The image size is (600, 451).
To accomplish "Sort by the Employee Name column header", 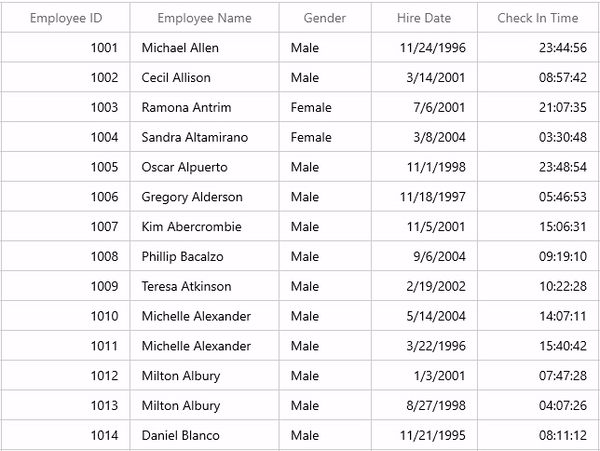I will coord(204,18).
